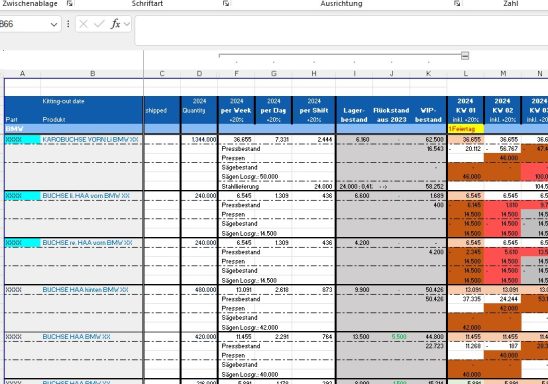
Task: Select column D header
Action: [199, 74]
